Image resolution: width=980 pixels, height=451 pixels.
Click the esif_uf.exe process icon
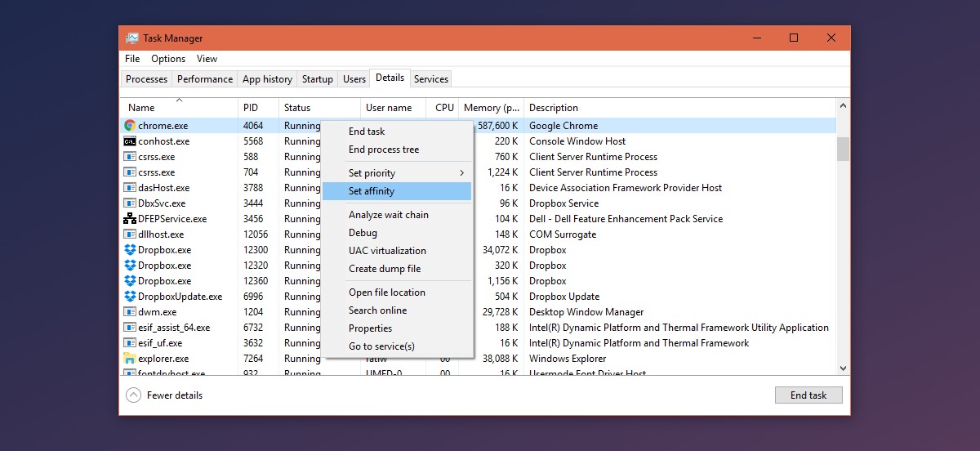pyautogui.click(x=130, y=343)
